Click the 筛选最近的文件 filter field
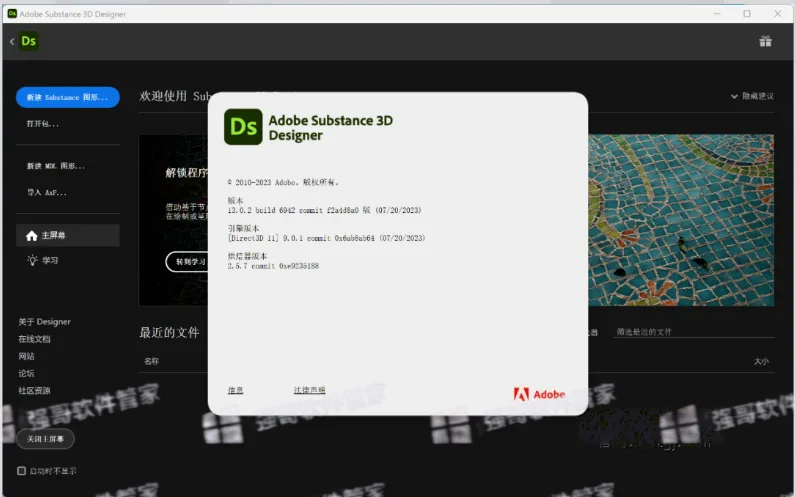This screenshot has width=795, height=497. pos(693,332)
